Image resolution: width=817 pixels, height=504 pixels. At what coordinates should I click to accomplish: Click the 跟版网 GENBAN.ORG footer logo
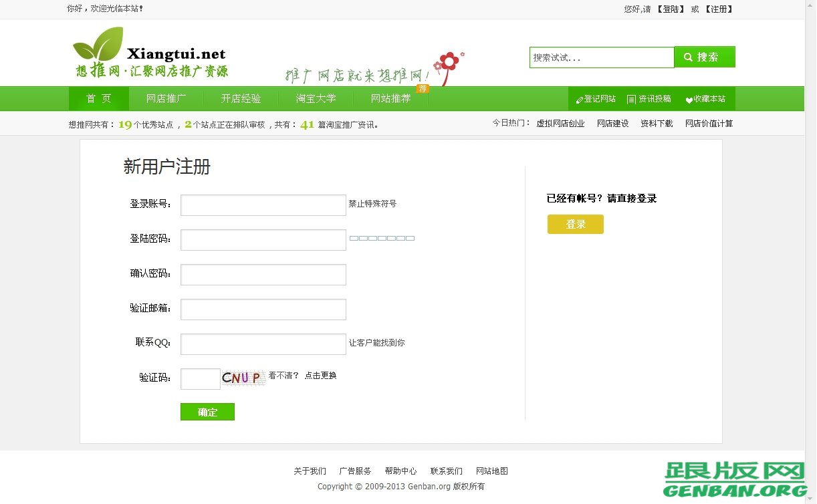pos(735,479)
